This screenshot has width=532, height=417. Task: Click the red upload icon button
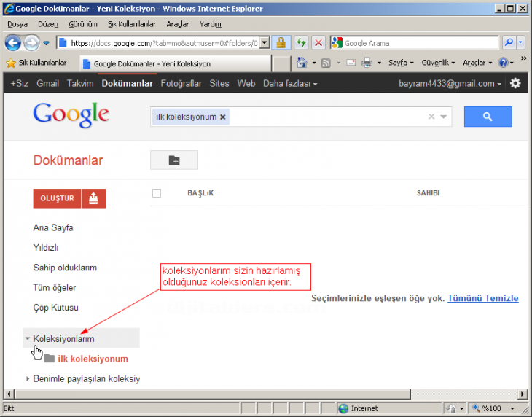coord(93,198)
